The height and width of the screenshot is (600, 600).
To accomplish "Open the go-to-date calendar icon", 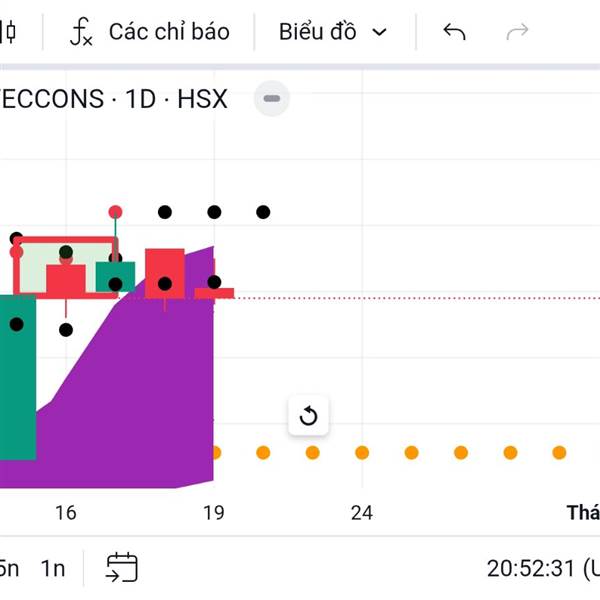I will [x=122, y=567].
